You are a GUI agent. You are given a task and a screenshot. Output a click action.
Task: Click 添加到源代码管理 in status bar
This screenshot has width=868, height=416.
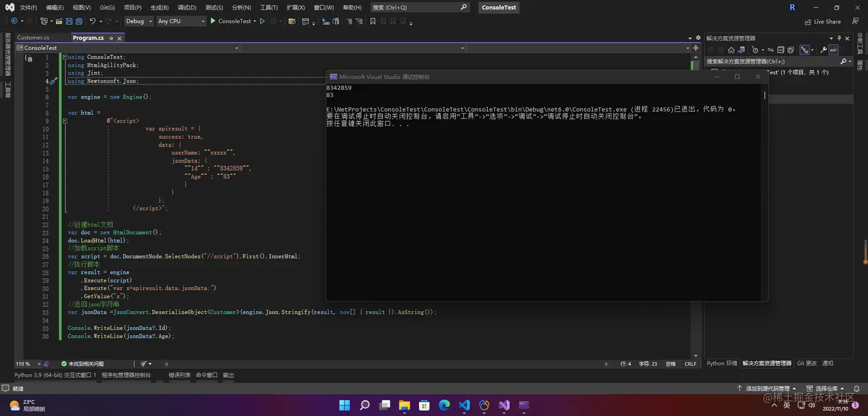tap(767, 388)
